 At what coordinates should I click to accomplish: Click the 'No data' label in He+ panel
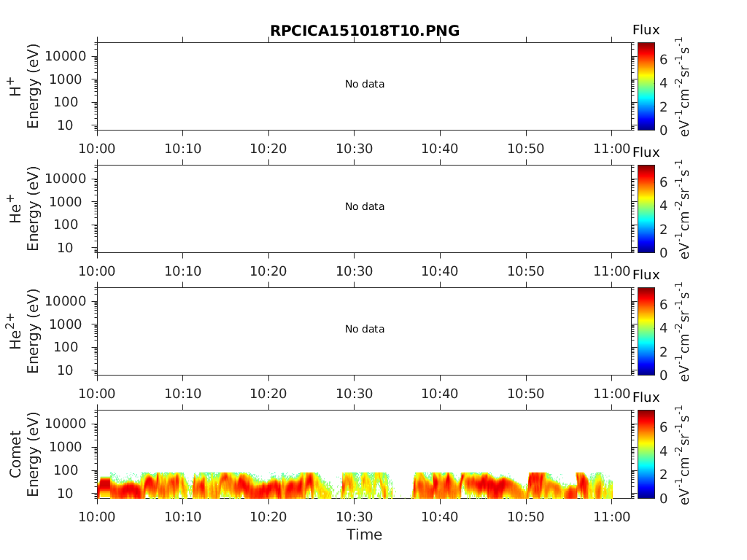pos(365,206)
